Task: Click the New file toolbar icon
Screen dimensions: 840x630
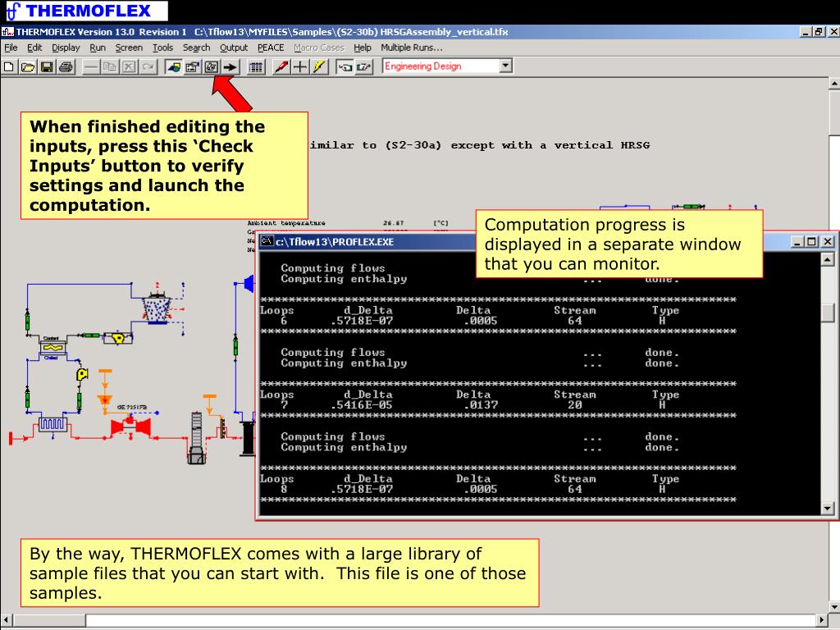Action: click(x=8, y=67)
